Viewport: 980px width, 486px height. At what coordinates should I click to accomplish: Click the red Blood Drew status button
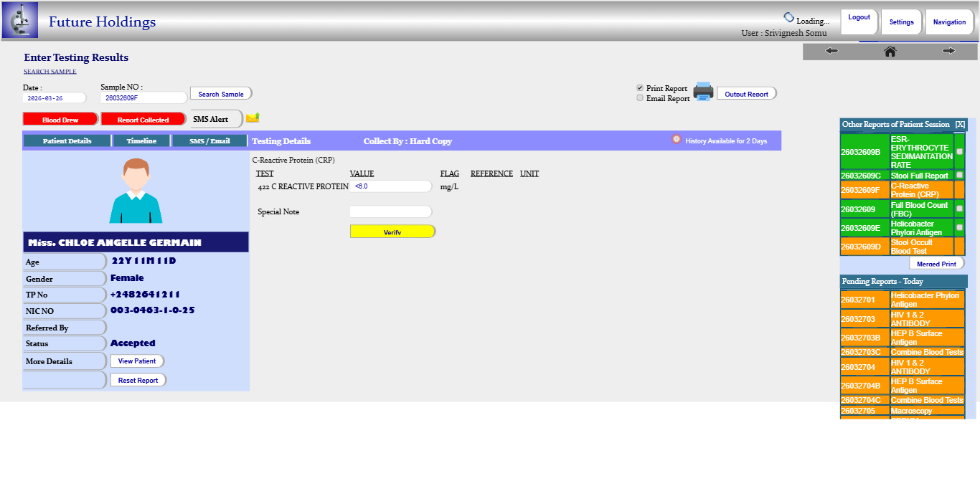60,120
